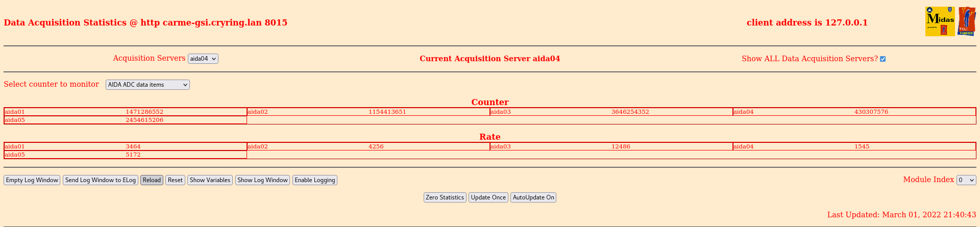The height and width of the screenshot is (227, 980).
Task: Click Current Acquisition Server aida04 text
Action: [x=490, y=59]
